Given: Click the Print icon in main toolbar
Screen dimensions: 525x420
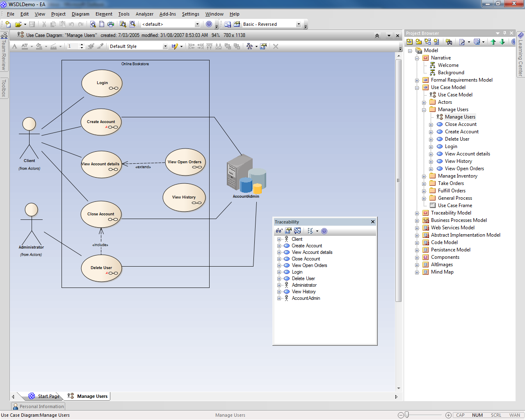Looking at the screenshot, I should point(111,24).
